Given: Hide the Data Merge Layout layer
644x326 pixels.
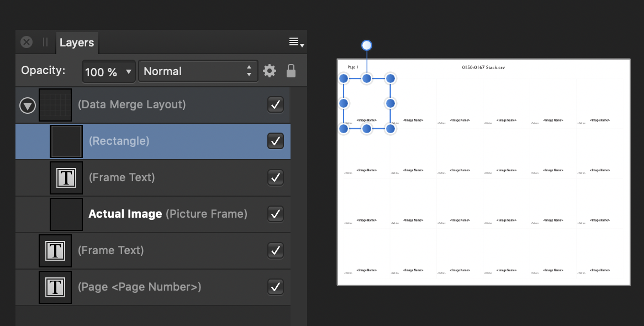Looking at the screenshot, I should [x=275, y=104].
